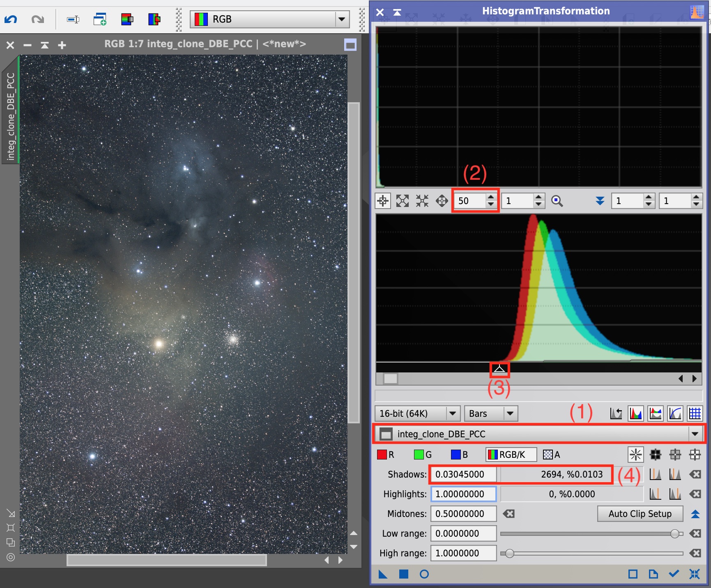Click the Auto Clip Setup button
Screen dimensions: 711x588
[640, 514]
